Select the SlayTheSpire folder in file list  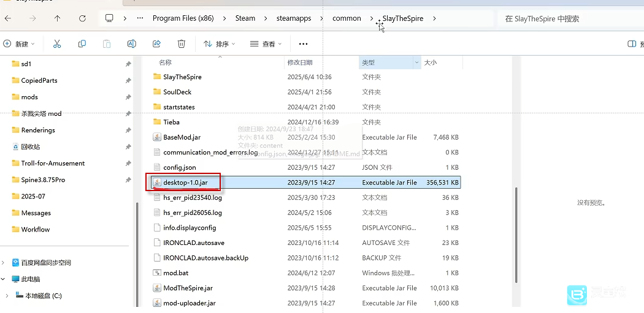click(x=182, y=77)
